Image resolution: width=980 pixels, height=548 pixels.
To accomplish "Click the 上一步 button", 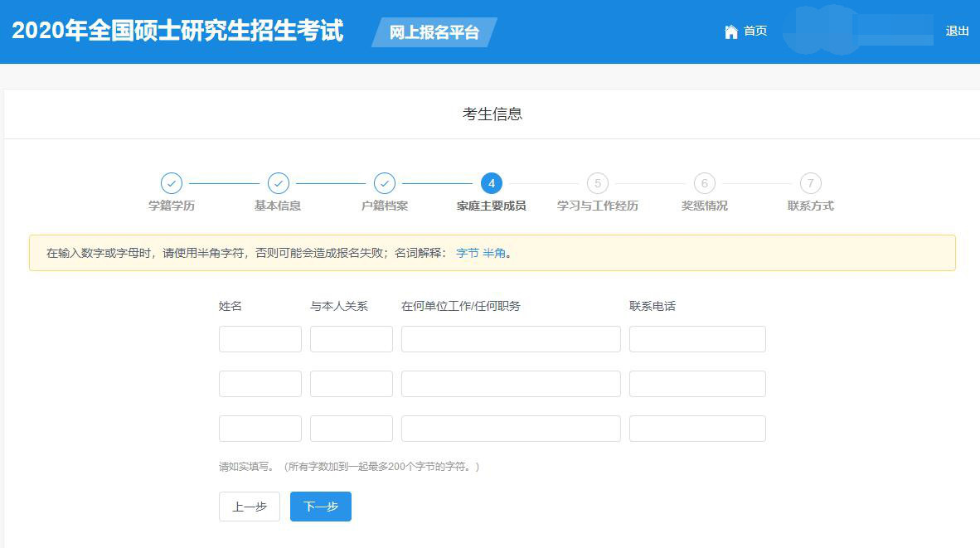I will (249, 506).
